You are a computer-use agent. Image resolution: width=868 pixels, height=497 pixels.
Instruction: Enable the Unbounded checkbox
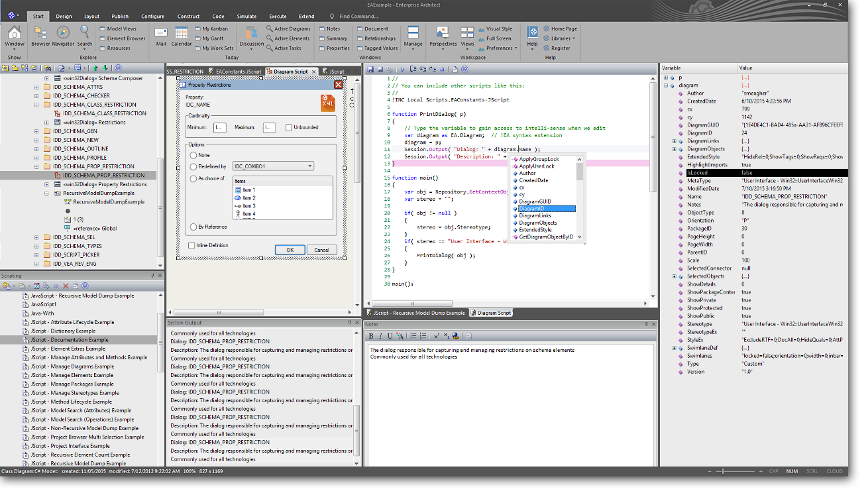(x=289, y=127)
